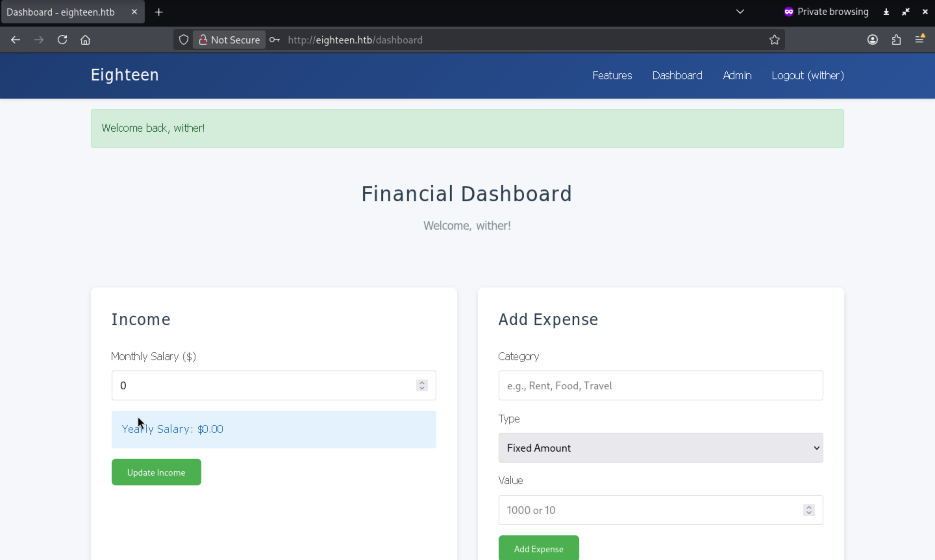The height and width of the screenshot is (560, 935).
Task: Go to the Features nav item
Action: pos(612,76)
